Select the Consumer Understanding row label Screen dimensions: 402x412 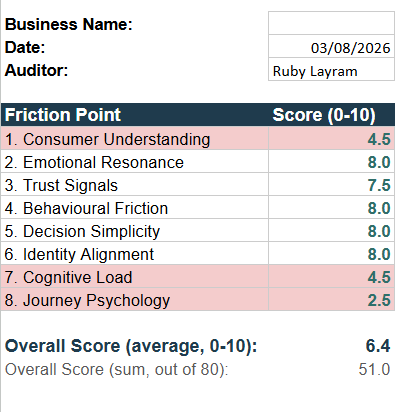135,139
